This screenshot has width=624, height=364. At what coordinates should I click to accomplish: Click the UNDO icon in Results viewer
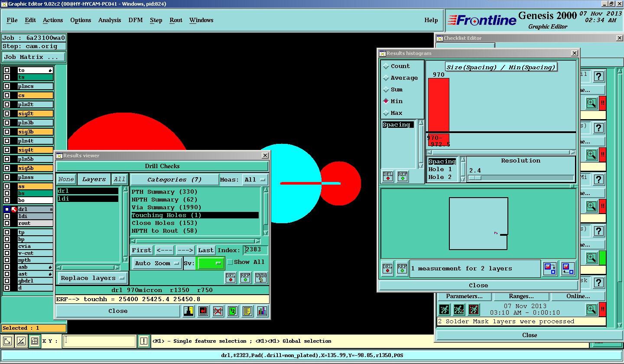click(x=260, y=278)
